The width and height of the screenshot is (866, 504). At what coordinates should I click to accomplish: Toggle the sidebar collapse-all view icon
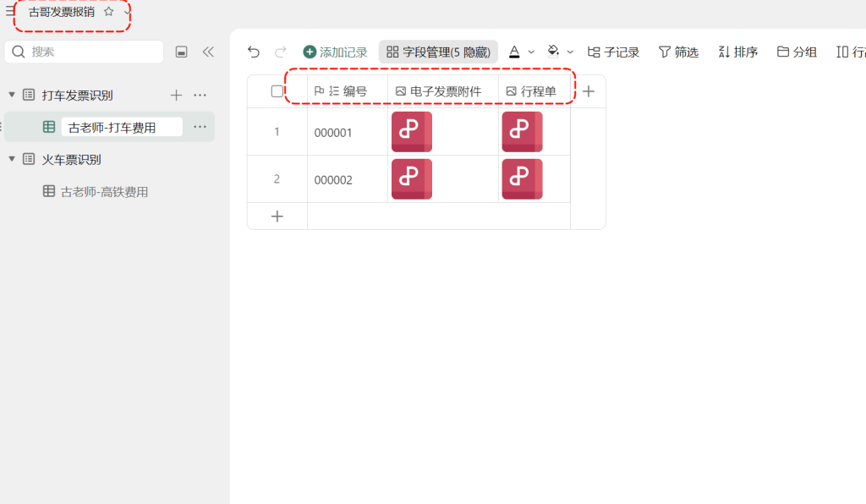181,52
